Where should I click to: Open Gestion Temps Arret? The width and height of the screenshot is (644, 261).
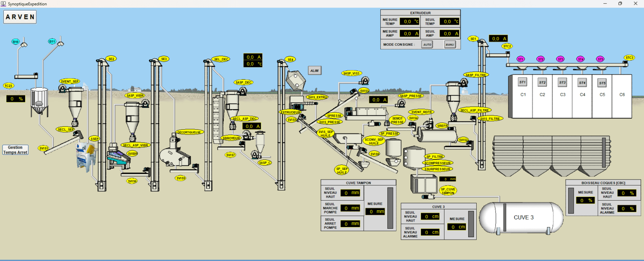(x=16, y=150)
